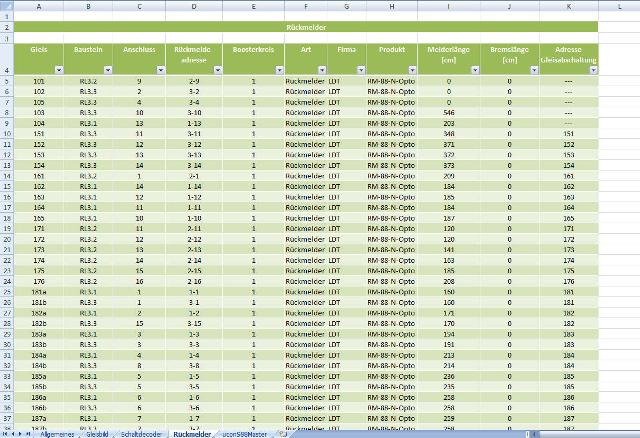Switch to the Allgemeines sheet tab
Viewport: 640px width, 438px height.
click(56, 434)
